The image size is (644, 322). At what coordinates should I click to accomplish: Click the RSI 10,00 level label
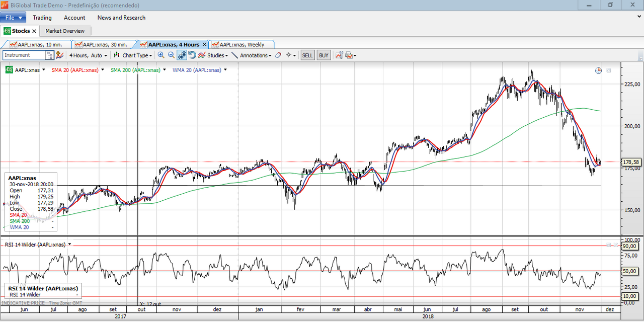pyautogui.click(x=630, y=296)
